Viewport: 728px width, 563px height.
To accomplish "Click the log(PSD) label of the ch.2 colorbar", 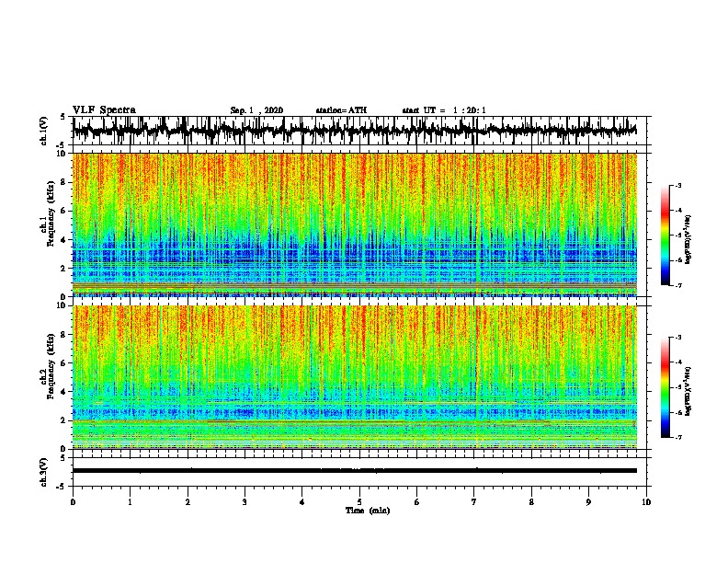I will click(x=688, y=391).
